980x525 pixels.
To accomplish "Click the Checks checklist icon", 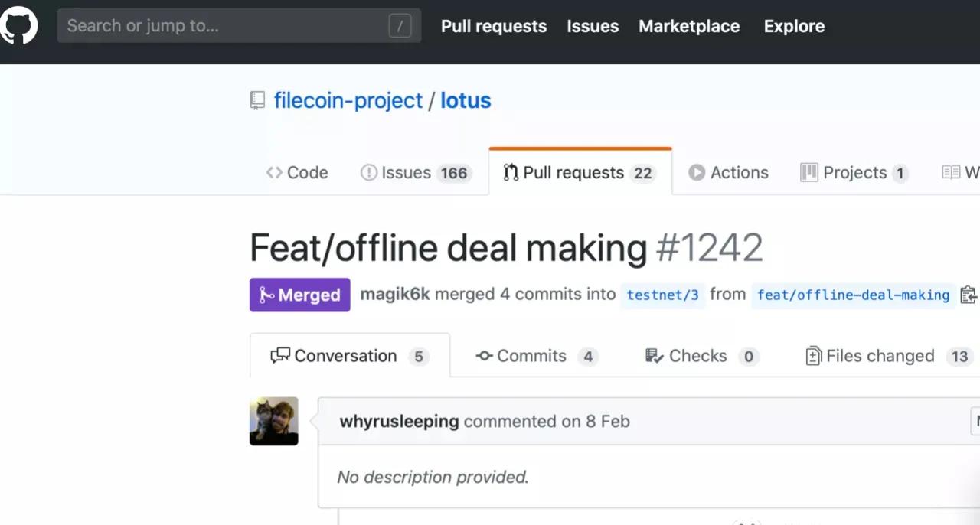I will [653, 355].
